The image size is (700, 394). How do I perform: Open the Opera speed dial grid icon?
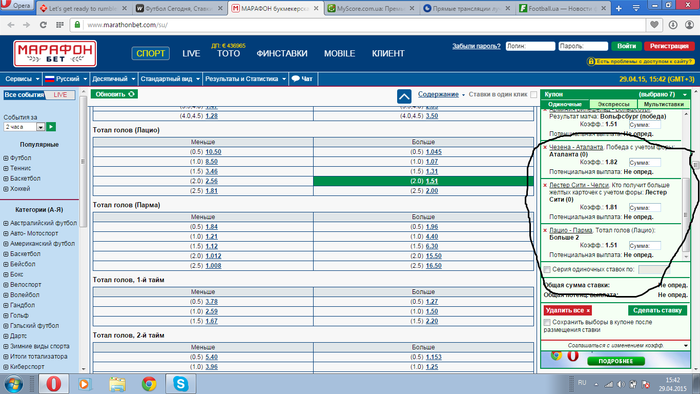pyautogui.click(x=59, y=25)
